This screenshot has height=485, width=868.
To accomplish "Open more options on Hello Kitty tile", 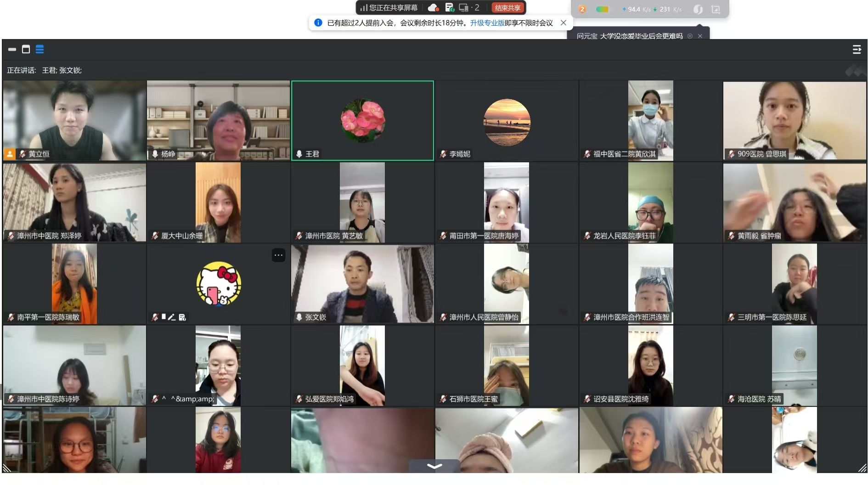I will 278,255.
